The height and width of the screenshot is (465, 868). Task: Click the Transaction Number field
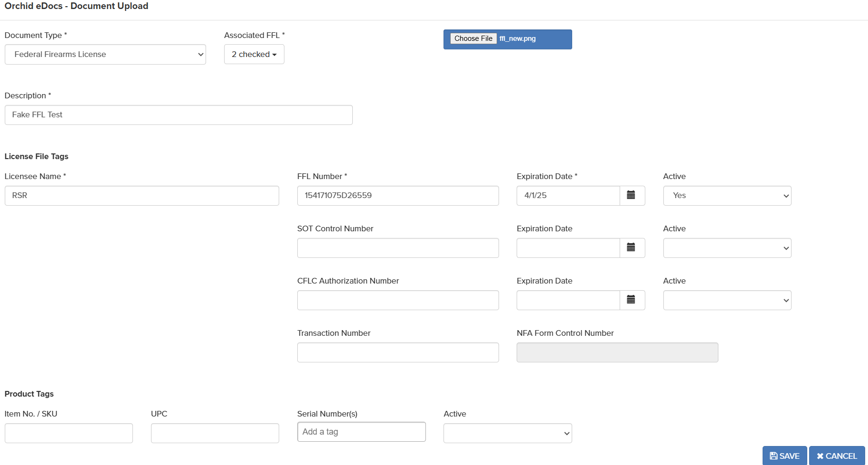[x=397, y=352]
